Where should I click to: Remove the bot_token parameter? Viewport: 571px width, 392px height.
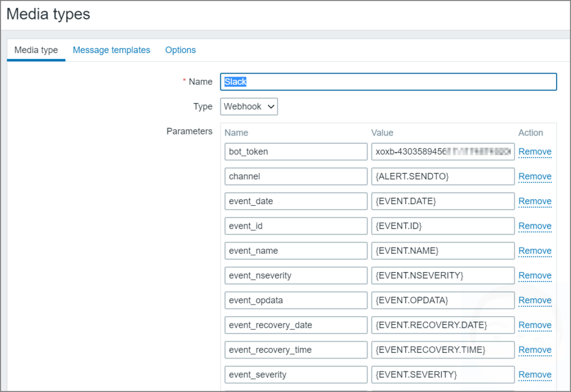534,151
